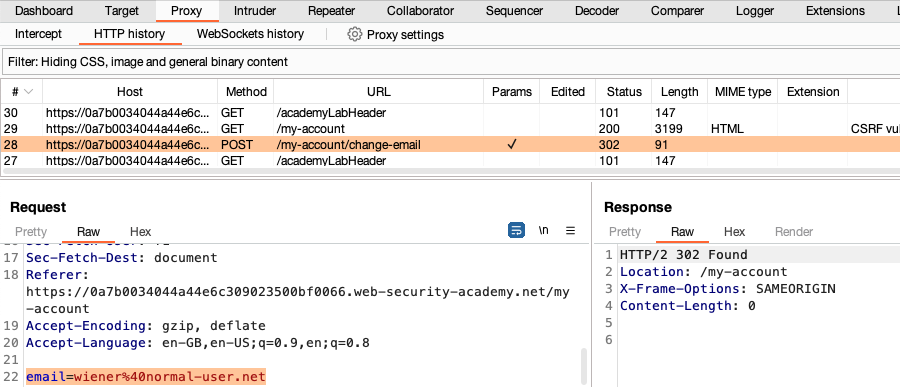The height and width of the screenshot is (387, 900).
Task: Click the Params checkmark in row 28
Action: point(512,145)
